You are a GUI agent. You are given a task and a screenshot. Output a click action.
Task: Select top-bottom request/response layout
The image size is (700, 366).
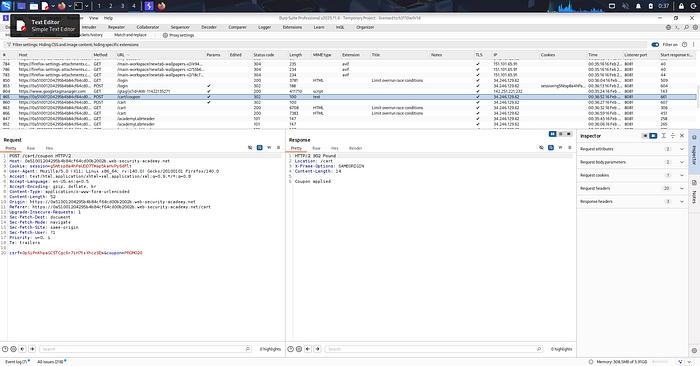(561, 134)
